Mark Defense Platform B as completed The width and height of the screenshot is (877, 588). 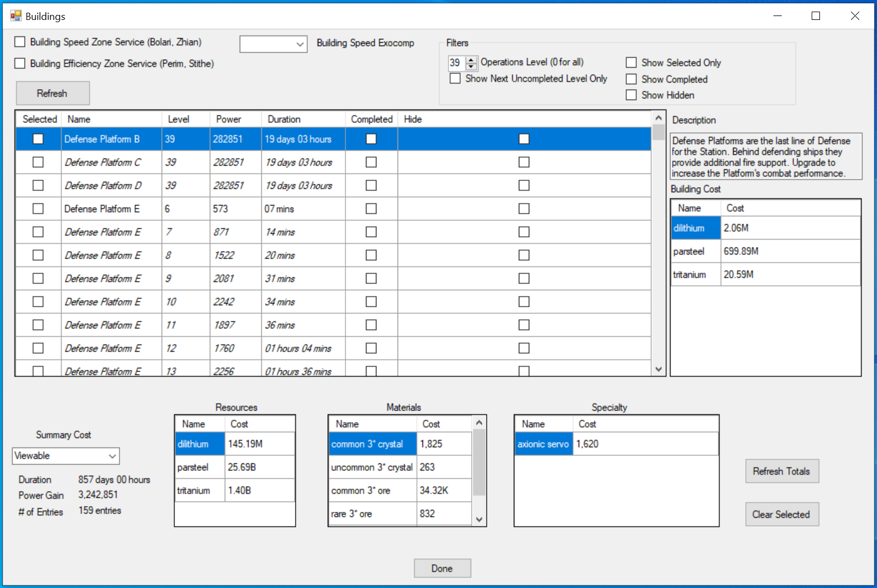pyautogui.click(x=371, y=139)
